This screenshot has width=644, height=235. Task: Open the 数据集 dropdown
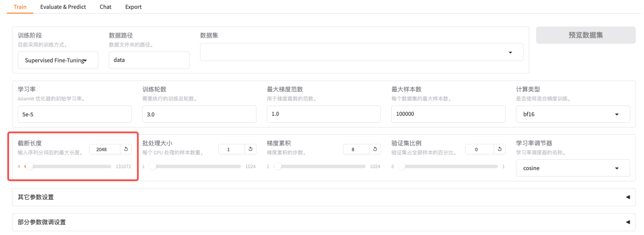[361, 52]
